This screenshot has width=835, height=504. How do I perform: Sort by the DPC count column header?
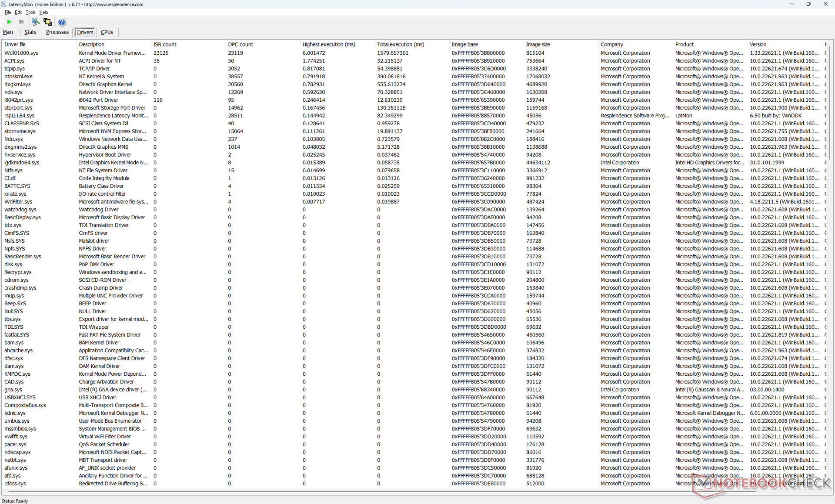pyautogui.click(x=240, y=44)
